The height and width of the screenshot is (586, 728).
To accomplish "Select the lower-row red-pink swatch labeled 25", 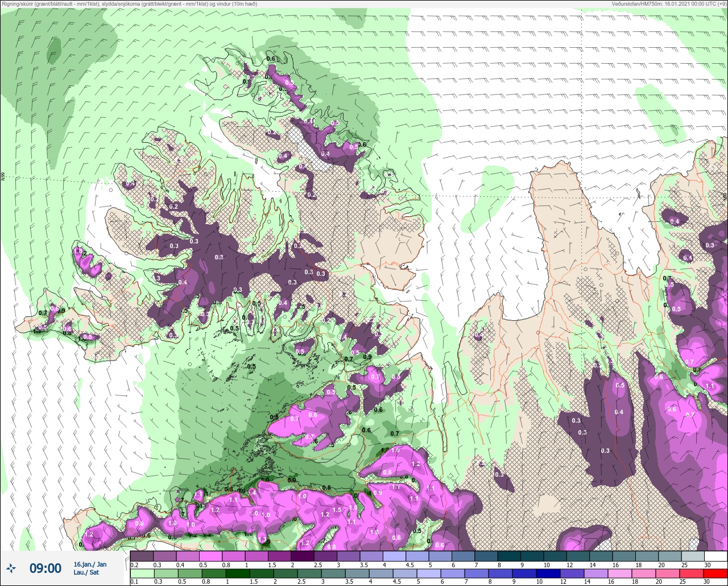I will click(x=693, y=573).
